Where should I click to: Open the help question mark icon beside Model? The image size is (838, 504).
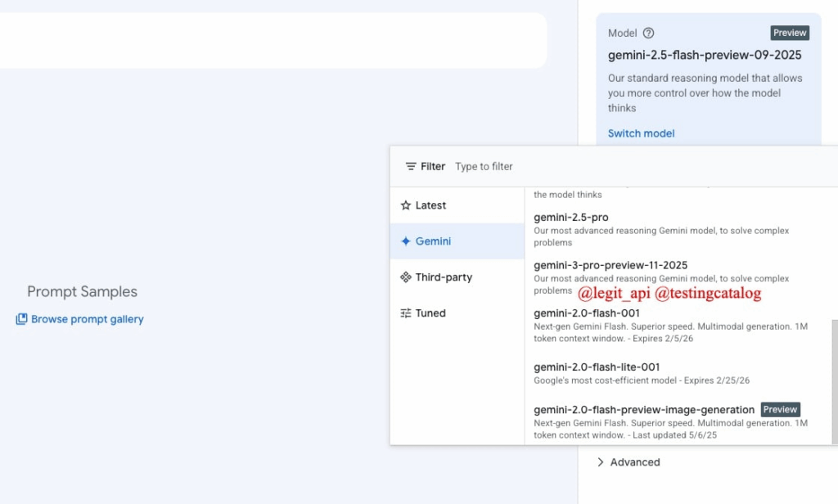coord(647,33)
